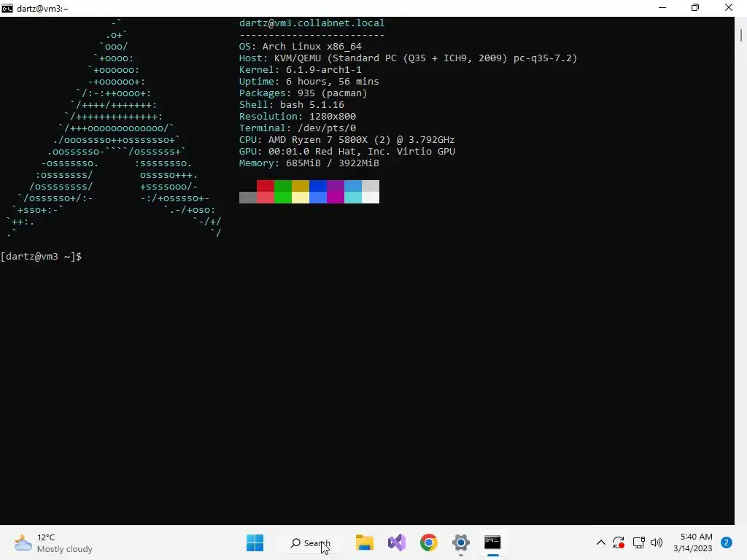Open weather widget showing 12°C
The height and width of the screenshot is (560, 747).
(x=53, y=543)
